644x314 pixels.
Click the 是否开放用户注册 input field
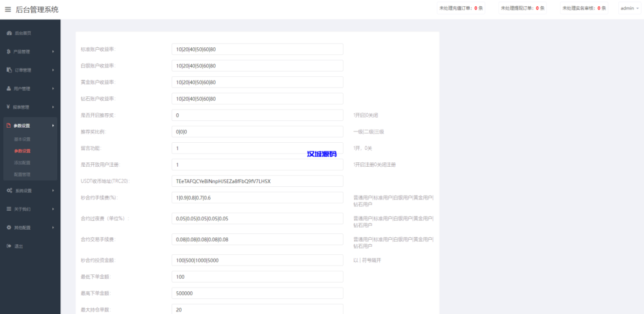257,164
